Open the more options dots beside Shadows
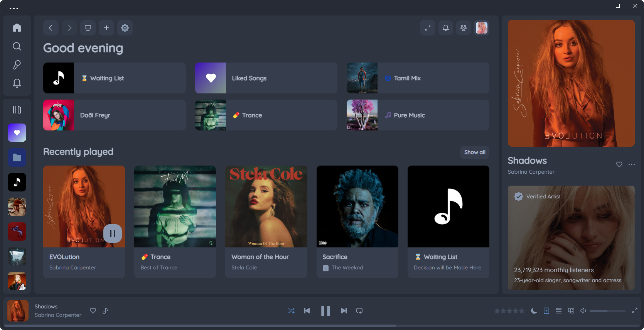This screenshot has height=330, width=644. [632, 164]
